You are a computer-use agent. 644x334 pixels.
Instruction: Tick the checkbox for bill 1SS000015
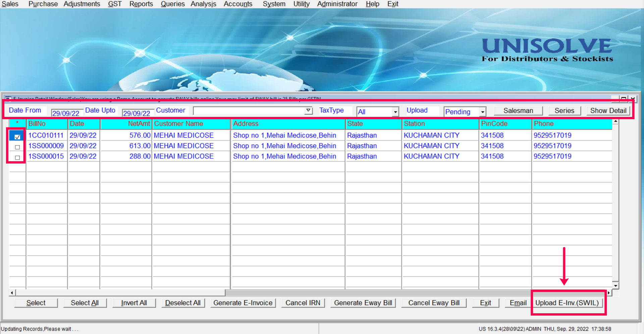click(x=17, y=157)
